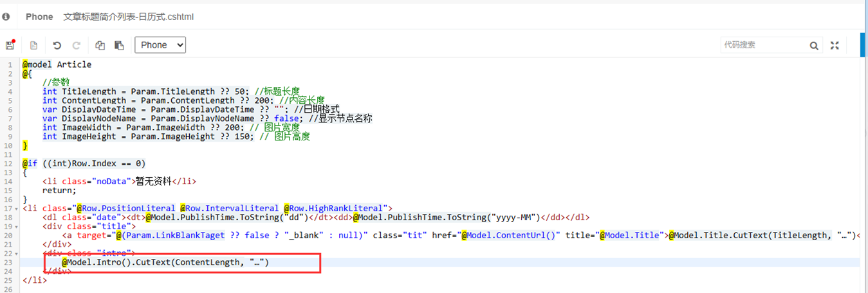Click the 文章标题简介列表-日历式.cshtml file title
The image size is (868, 293).
(x=128, y=17)
